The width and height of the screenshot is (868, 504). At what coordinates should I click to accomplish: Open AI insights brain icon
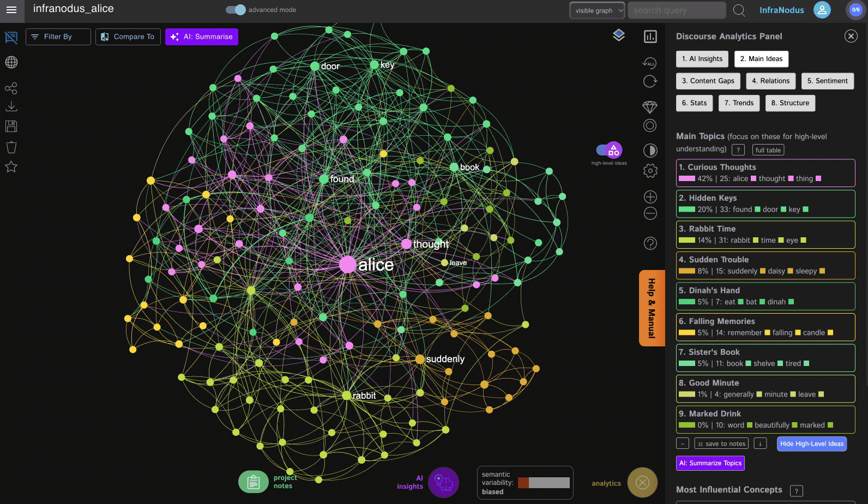point(443,482)
